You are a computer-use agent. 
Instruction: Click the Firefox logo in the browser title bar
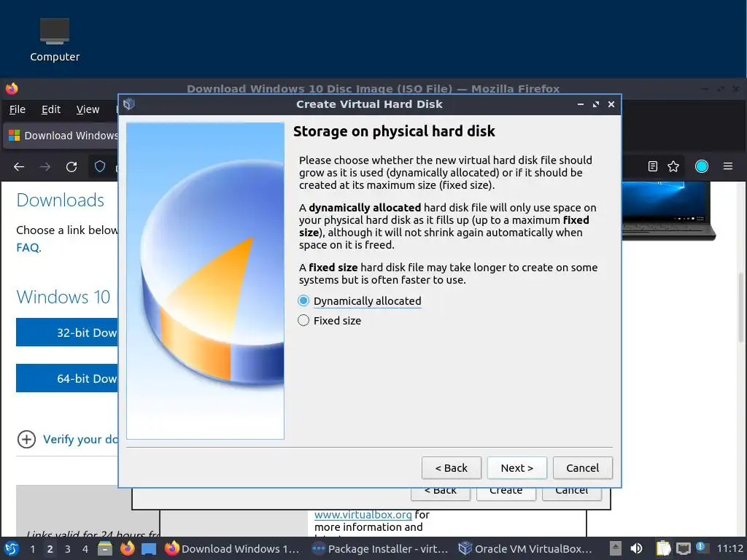click(x=12, y=88)
